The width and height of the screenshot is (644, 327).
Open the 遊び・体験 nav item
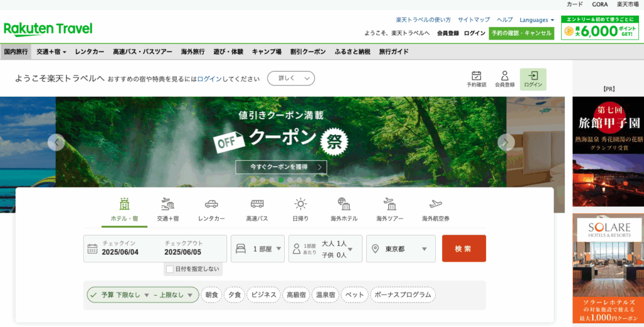click(x=228, y=52)
